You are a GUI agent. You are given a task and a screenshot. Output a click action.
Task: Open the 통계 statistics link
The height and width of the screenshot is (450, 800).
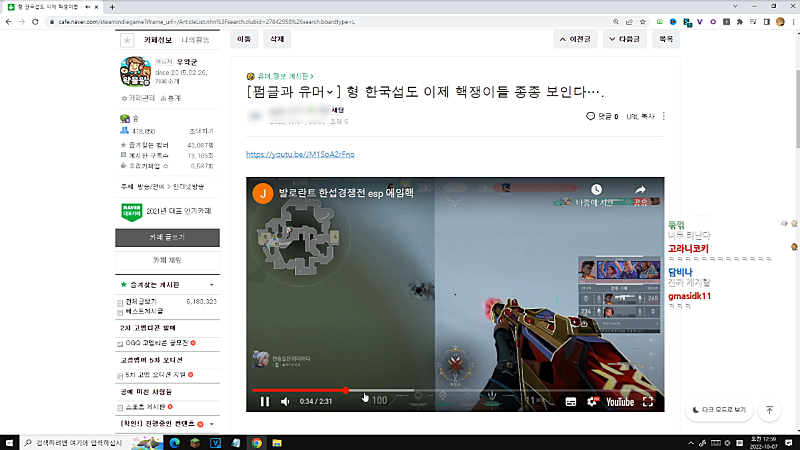(171, 98)
